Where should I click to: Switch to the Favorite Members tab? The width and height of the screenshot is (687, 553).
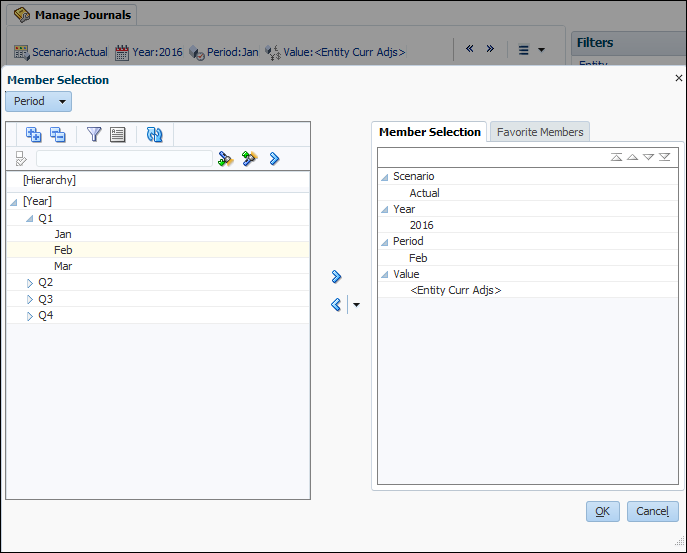click(x=540, y=132)
